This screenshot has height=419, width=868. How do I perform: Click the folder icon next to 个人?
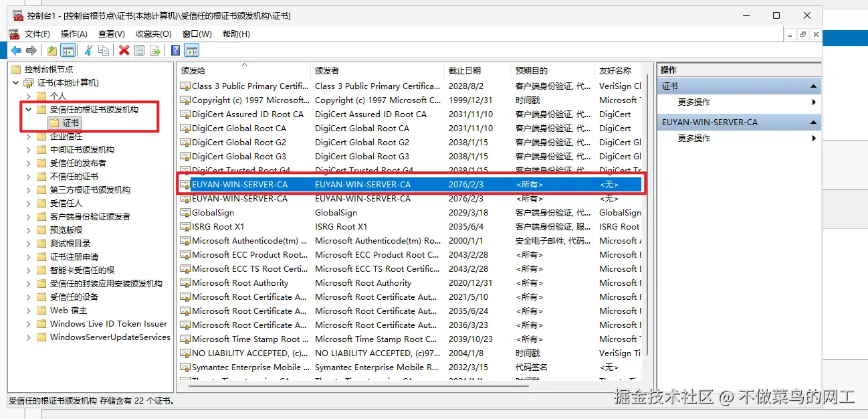41,96
